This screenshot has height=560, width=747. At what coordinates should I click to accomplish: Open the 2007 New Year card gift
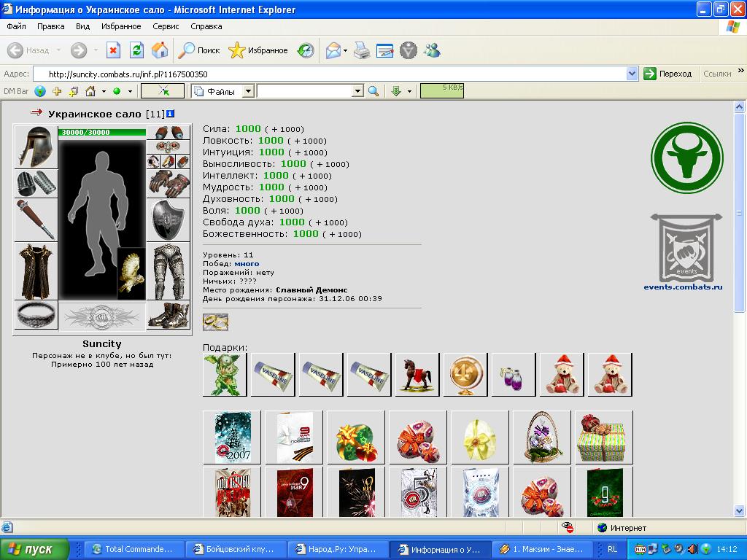[x=232, y=437]
